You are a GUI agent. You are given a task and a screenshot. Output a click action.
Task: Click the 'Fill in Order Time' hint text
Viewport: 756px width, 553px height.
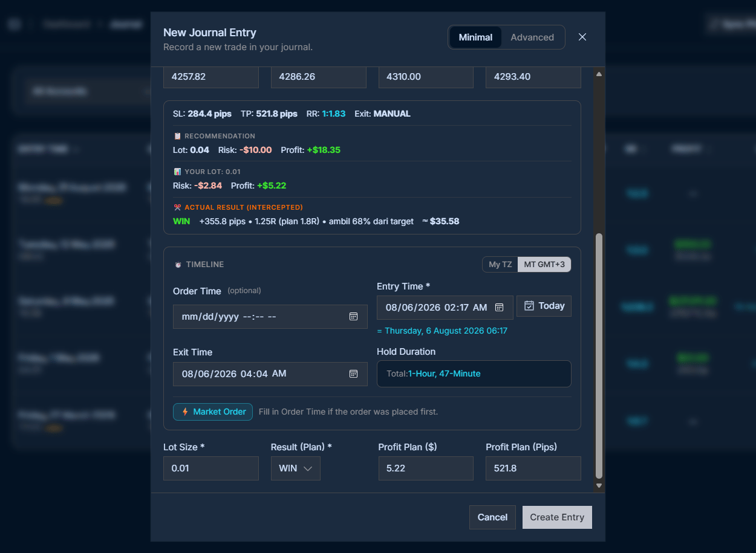click(x=348, y=412)
